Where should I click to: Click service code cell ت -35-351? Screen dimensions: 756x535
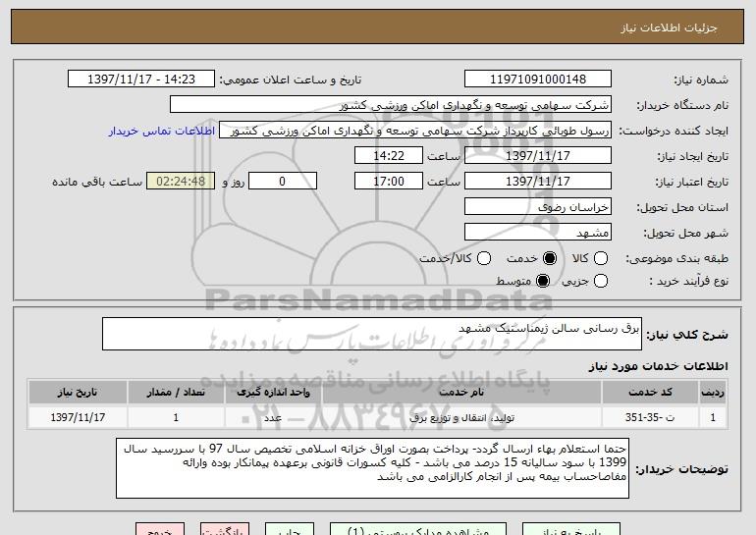[650, 417]
